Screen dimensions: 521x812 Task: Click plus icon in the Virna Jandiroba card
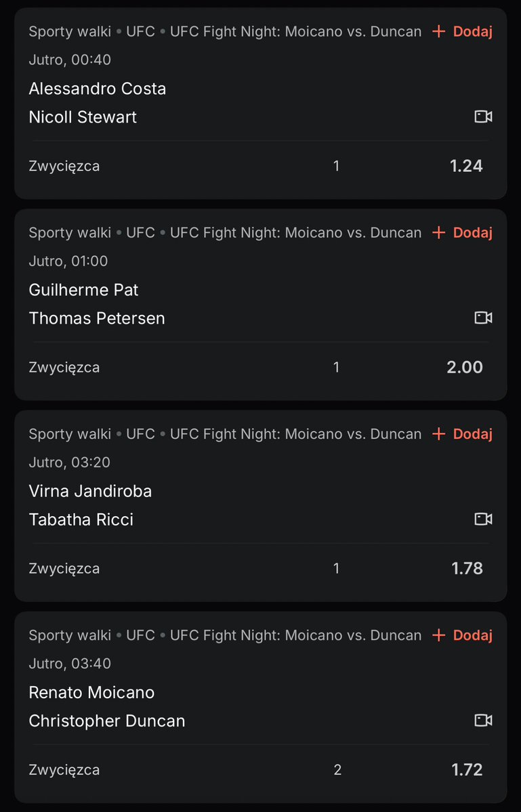click(x=438, y=434)
